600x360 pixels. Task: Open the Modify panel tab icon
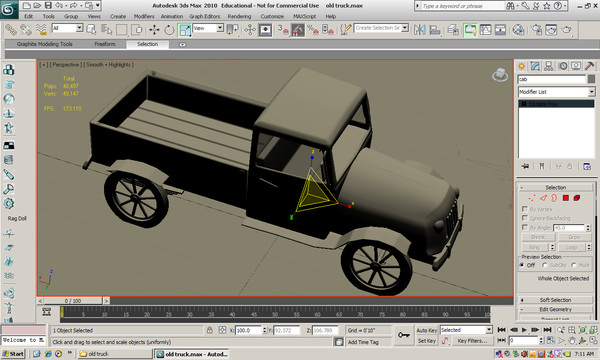pyautogui.click(x=535, y=66)
